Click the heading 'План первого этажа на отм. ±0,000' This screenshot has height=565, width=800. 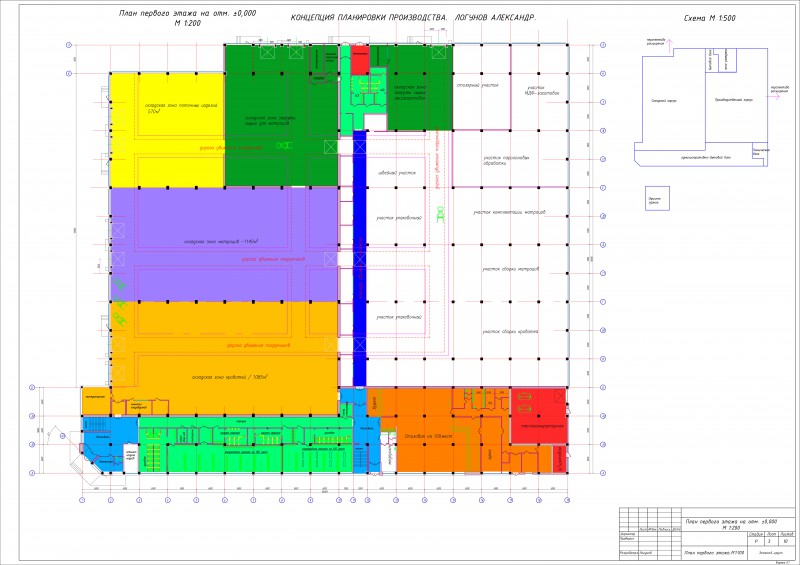click(x=187, y=14)
